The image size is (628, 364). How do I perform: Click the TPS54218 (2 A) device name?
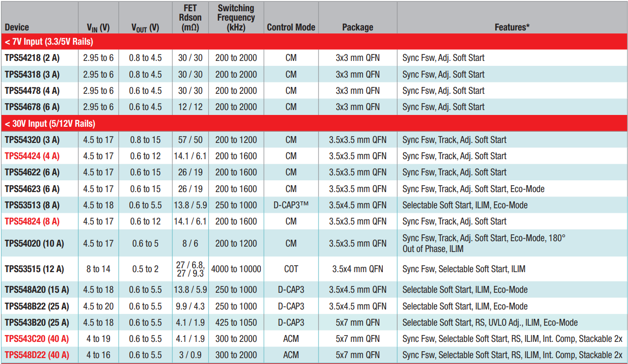pos(32,58)
